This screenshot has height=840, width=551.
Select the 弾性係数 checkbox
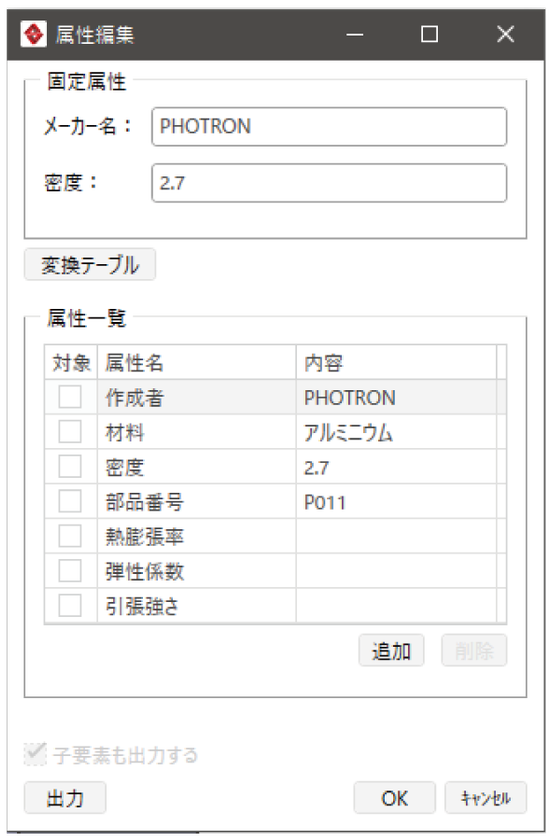point(70,571)
